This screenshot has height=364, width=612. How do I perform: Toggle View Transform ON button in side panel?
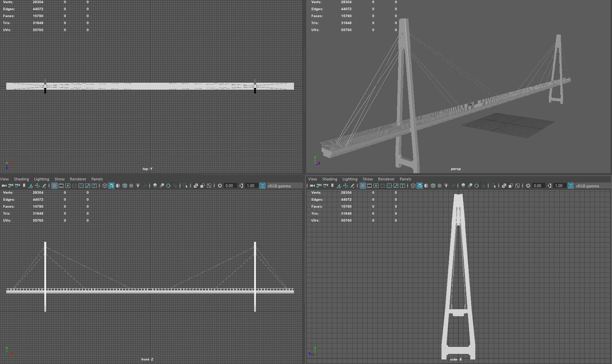571,186
